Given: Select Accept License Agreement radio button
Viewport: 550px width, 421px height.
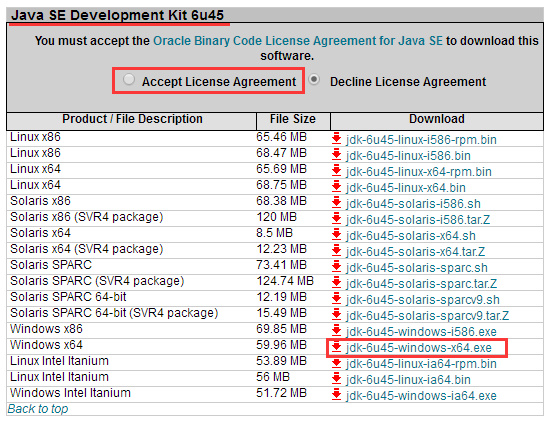Looking at the screenshot, I should tap(129, 80).
